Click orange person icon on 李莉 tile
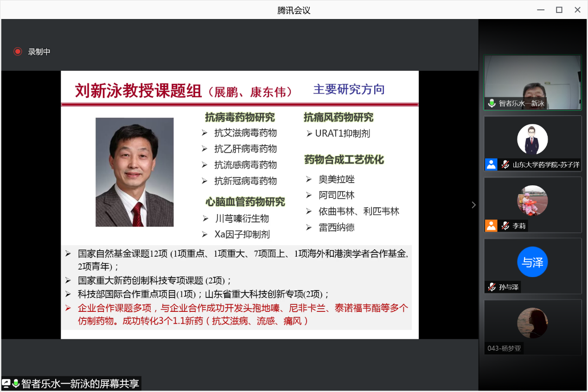This screenshot has height=392, width=588. 491,226
